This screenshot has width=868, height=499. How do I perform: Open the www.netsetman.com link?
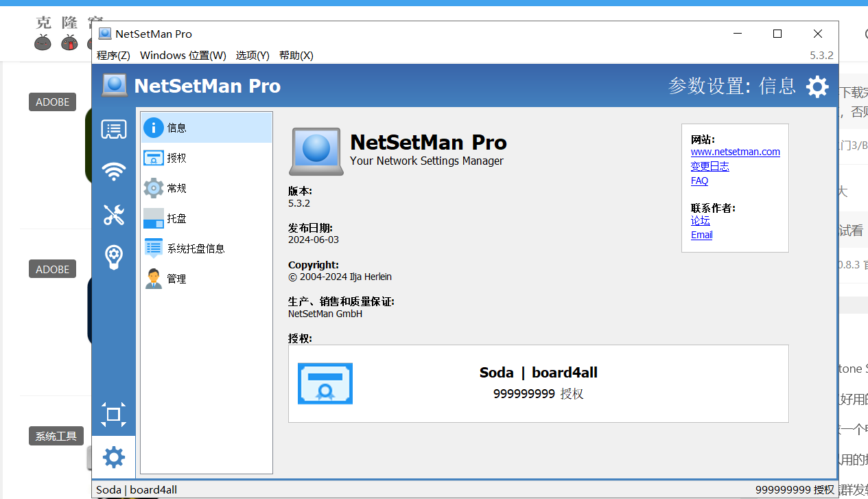[736, 152]
